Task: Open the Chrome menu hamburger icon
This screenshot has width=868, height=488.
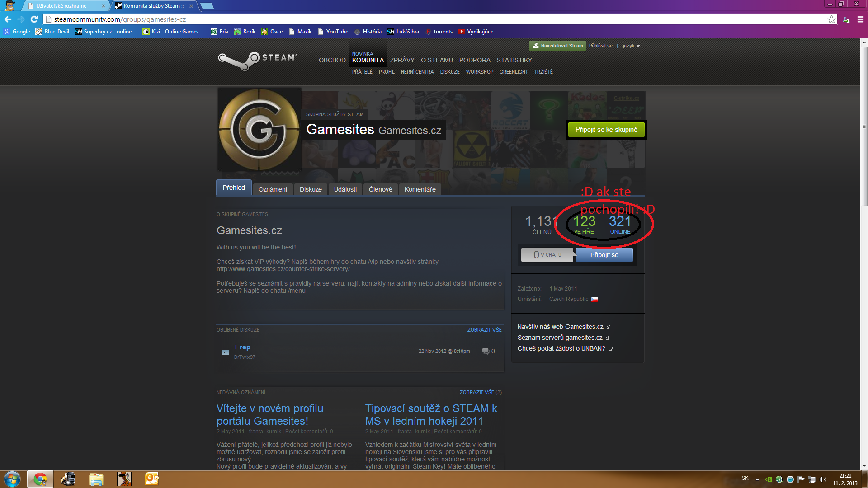Action: (860, 19)
